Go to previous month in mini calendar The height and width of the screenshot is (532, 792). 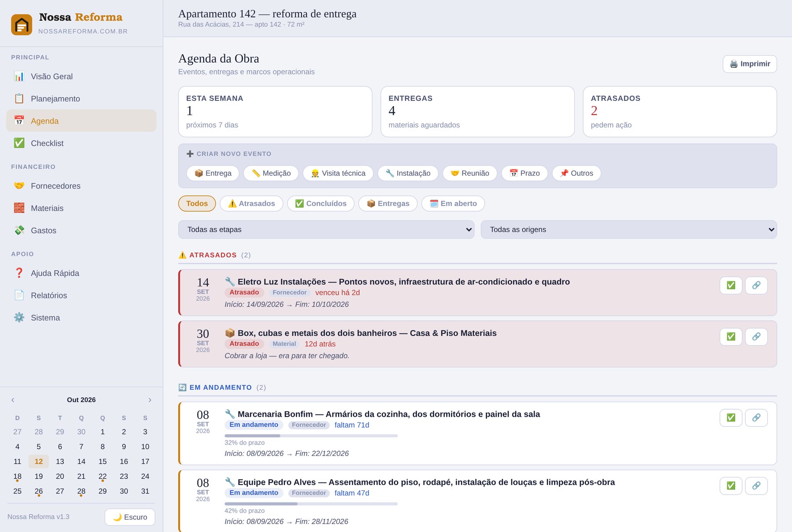click(13, 400)
